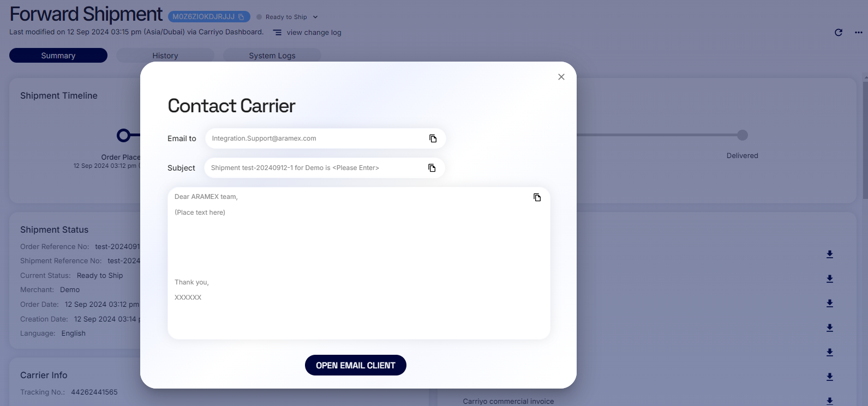Viewport: 868px width, 406px height.
Task: Expand the Ready to Ship status dropdown
Action: point(315,17)
